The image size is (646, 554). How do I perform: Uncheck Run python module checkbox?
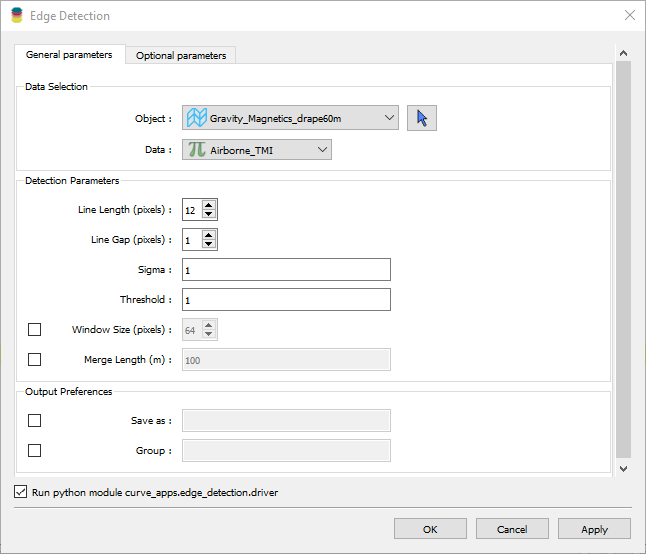[22, 492]
